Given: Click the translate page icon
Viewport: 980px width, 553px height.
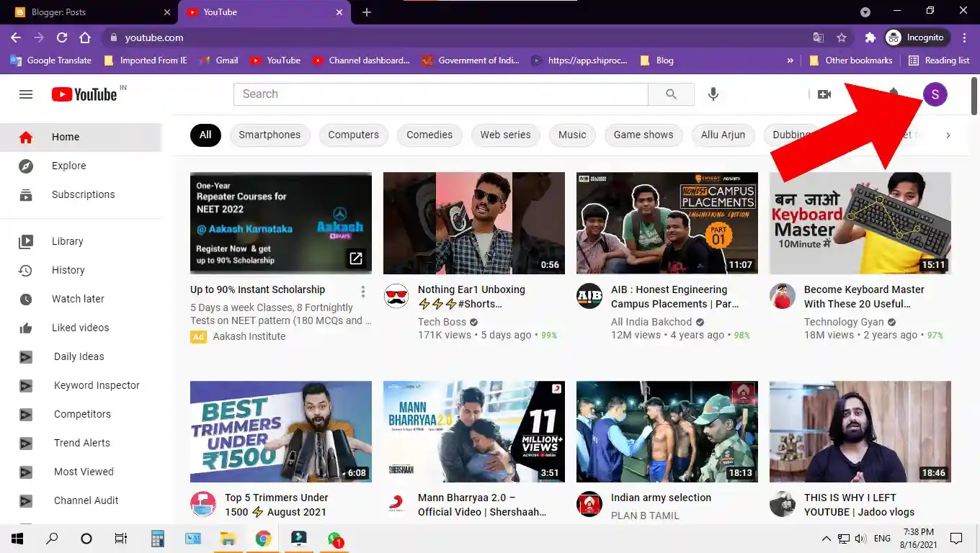Looking at the screenshot, I should pyautogui.click(x=819, y=37).
